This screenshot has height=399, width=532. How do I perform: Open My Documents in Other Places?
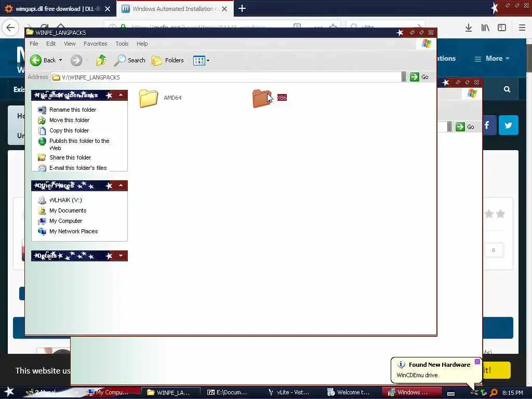tap(68, 211)
